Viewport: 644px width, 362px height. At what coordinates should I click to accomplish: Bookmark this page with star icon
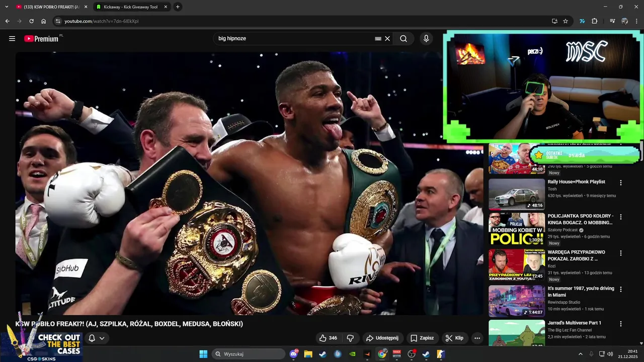click(x=566, y=21)
